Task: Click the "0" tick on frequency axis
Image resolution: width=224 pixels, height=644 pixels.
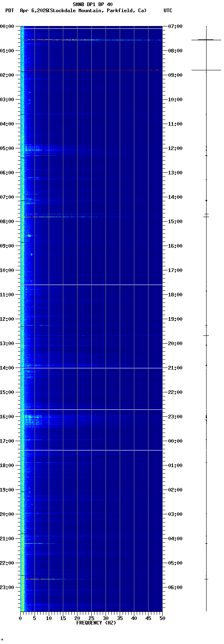Action: [20, 618]
